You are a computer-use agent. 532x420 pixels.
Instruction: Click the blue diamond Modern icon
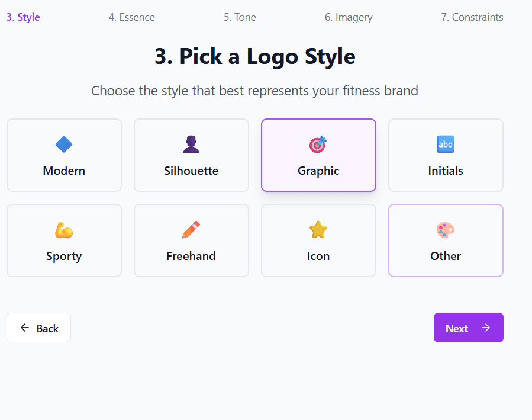[x=64, y=144]
